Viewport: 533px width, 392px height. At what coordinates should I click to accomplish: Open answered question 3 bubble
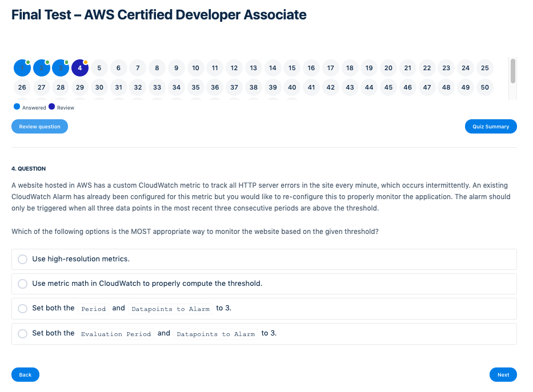[61, 68]
